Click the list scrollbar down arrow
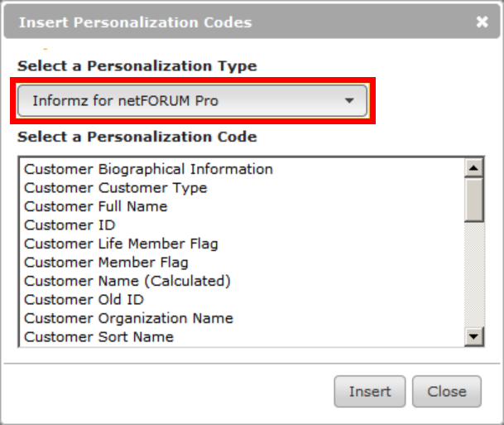Image resolution: width=504 pixels, height=425 pixels. coord(473,336)
